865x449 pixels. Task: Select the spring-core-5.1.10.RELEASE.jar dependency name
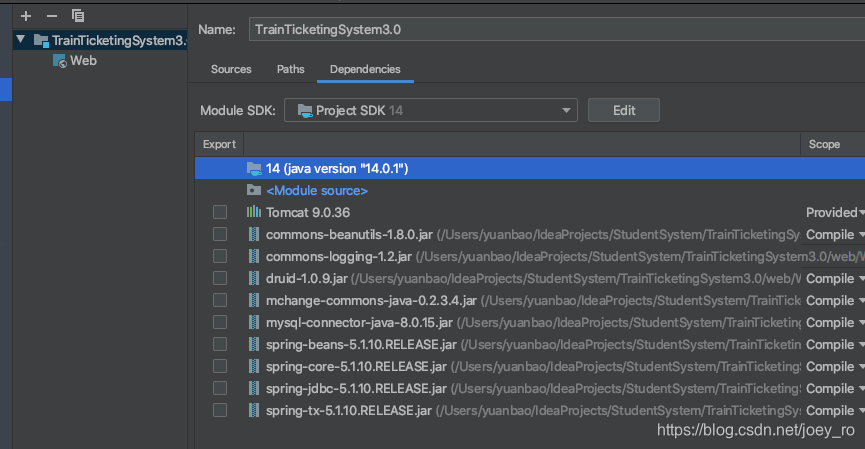pos(356,367)
